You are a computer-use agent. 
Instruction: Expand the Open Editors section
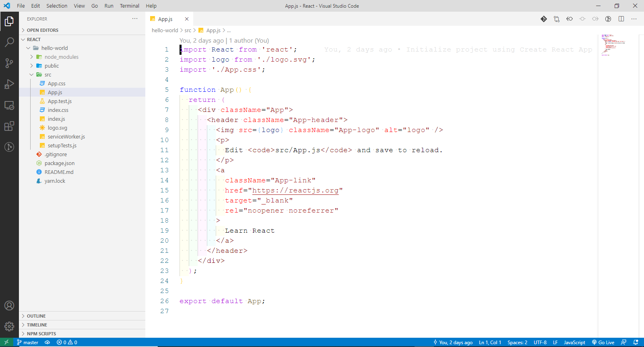click(x=82, y=30)
